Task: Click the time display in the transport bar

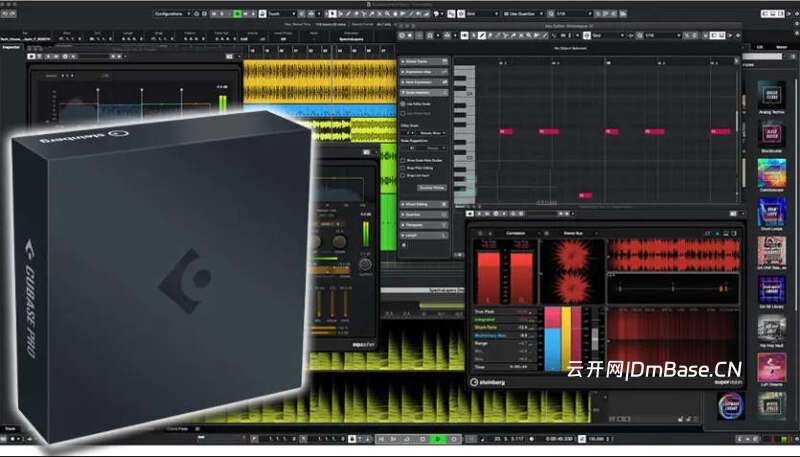Action: [559, 439]
